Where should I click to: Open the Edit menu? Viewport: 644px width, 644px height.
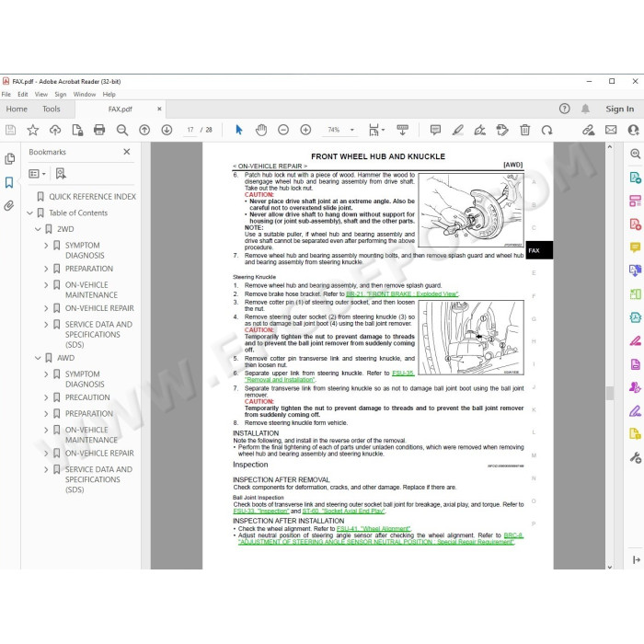pos(23,95)
